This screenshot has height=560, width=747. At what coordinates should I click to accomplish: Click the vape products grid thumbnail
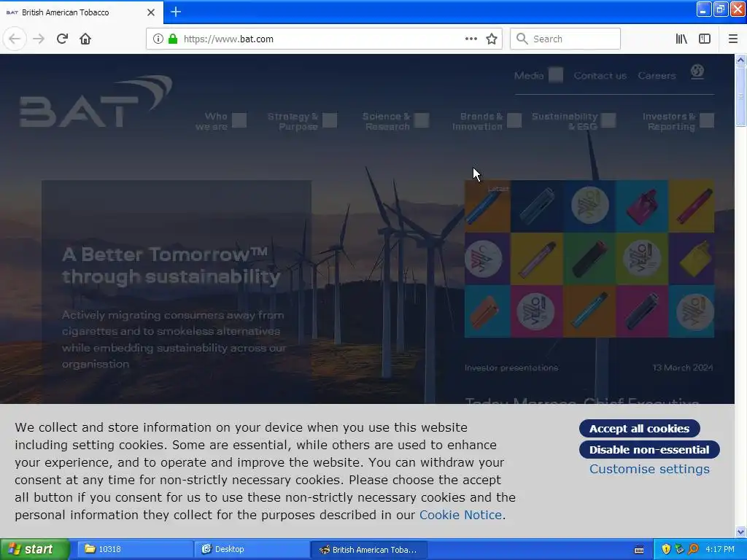pyautogui.click(x=589, y=259)
